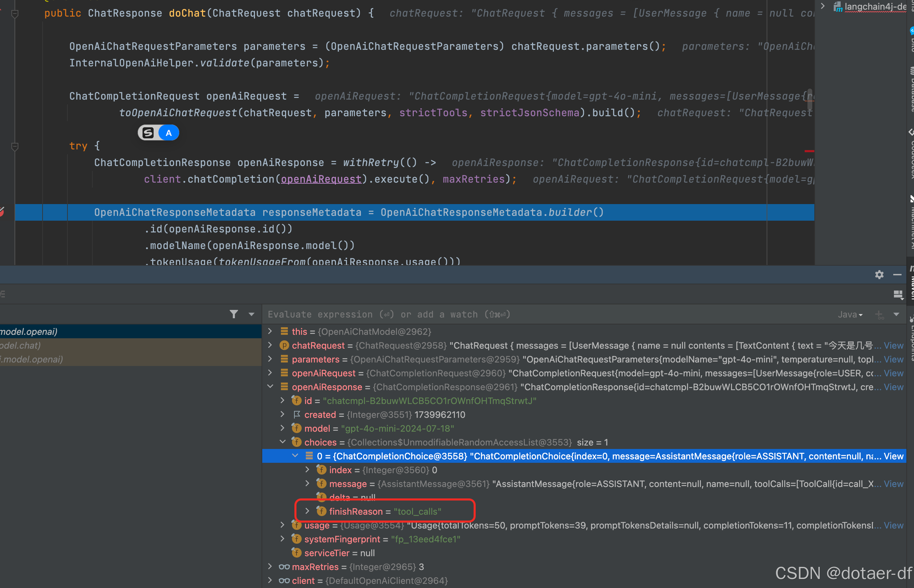Image resolution: width=914 pixels, height=588 pixels.
Task: Collapse the openAiResponse variable node
Action: point(270,386)
